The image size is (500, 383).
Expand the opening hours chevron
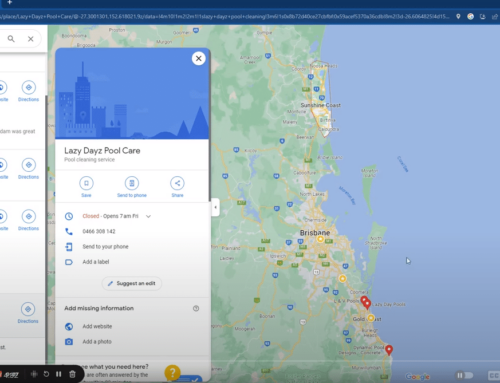148,216
